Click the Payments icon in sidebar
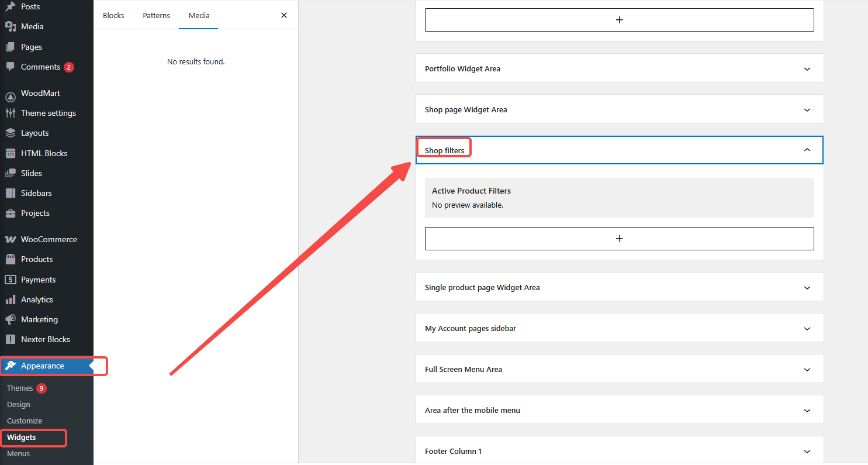868x465 pixels. pyautogui.click(x=11, y=280)
